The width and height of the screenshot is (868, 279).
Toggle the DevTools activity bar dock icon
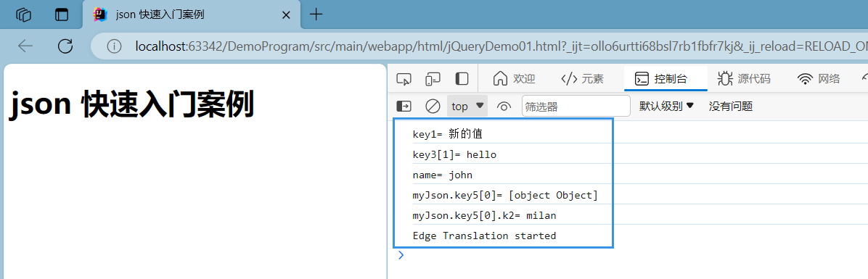click(x=462, y=79)
